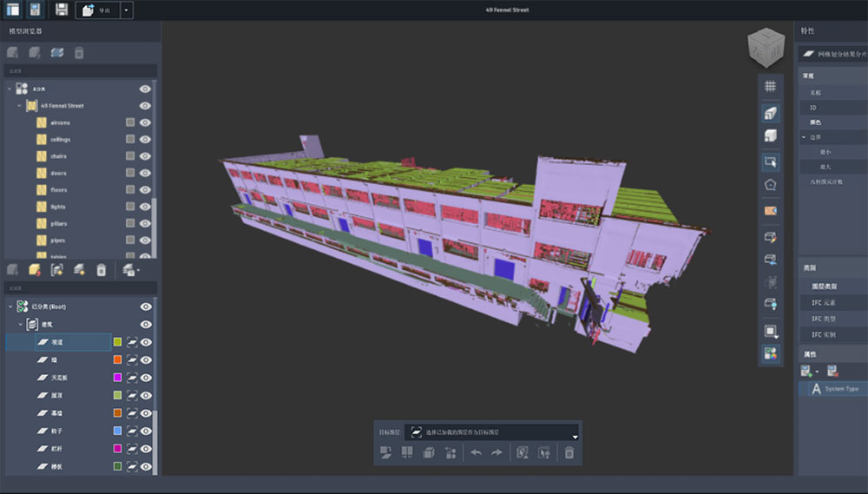Click the view cube navigator
868x494 pixels.
click(768, 49)
